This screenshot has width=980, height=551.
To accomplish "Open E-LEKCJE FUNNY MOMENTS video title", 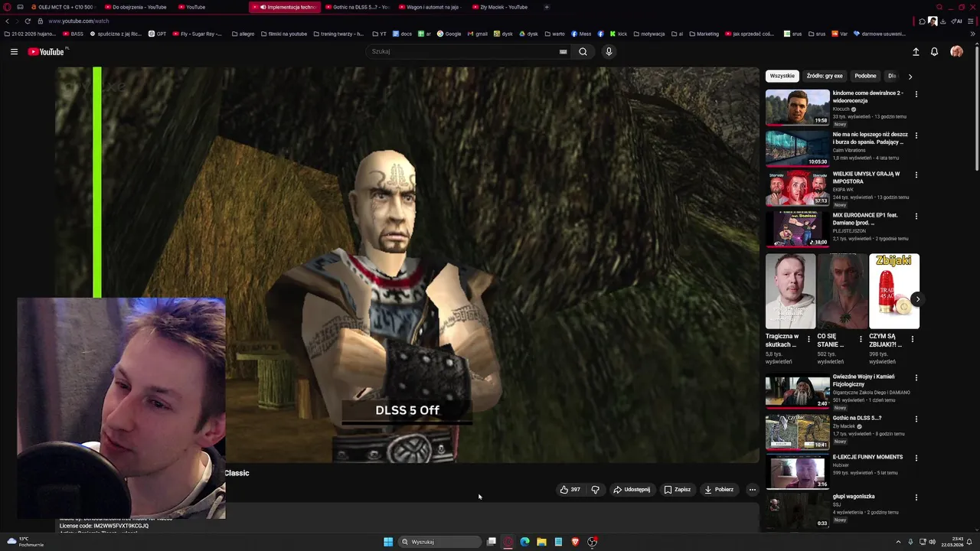I will point(867,458).
